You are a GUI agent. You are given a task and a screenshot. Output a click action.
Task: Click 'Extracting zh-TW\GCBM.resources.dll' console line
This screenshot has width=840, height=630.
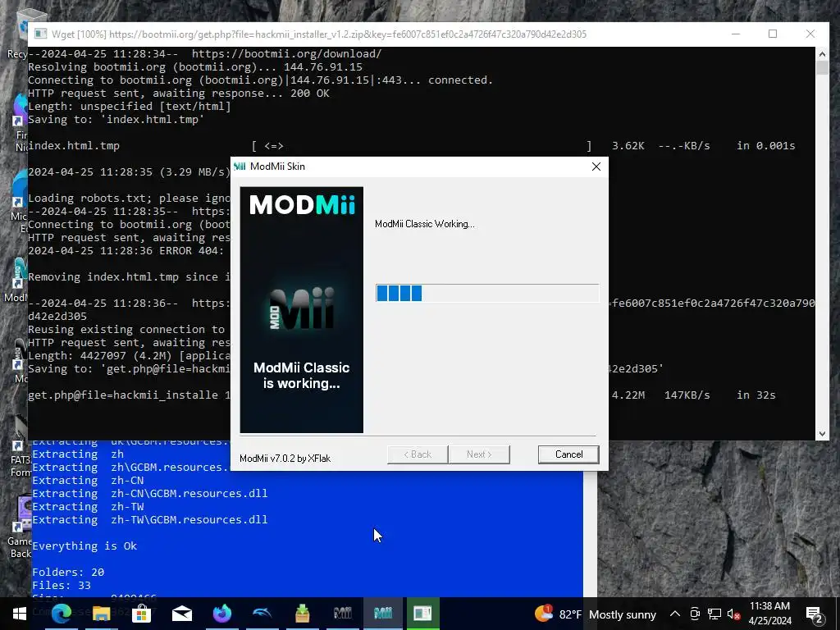[150, 519]
